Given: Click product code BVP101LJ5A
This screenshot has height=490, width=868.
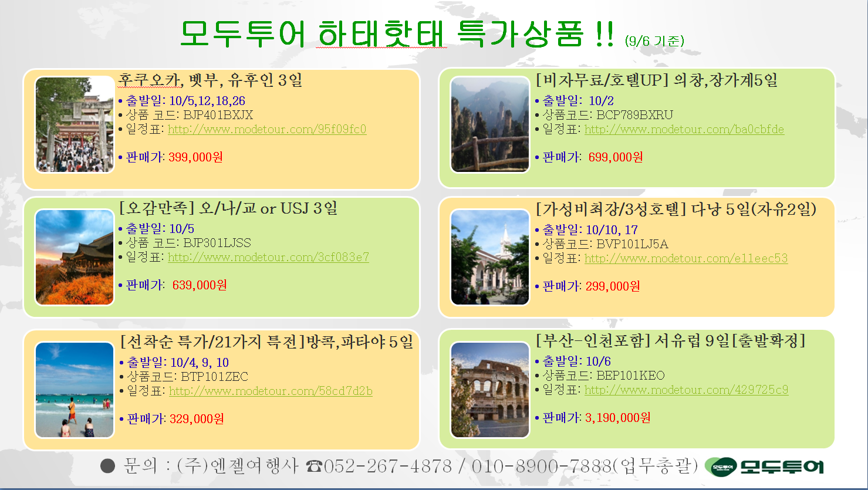Looking at the screenshot, I should pos(633,244).
